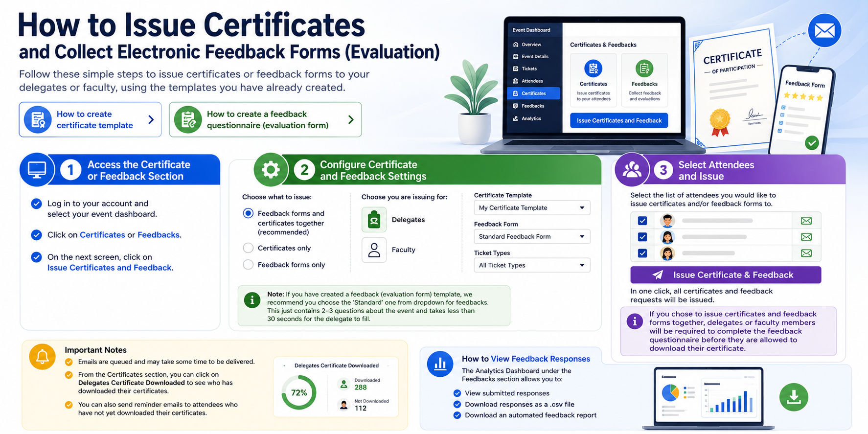Click the blue 'Certificates' link in step 1
Screen dimensions: 868x434
point(102,235)
